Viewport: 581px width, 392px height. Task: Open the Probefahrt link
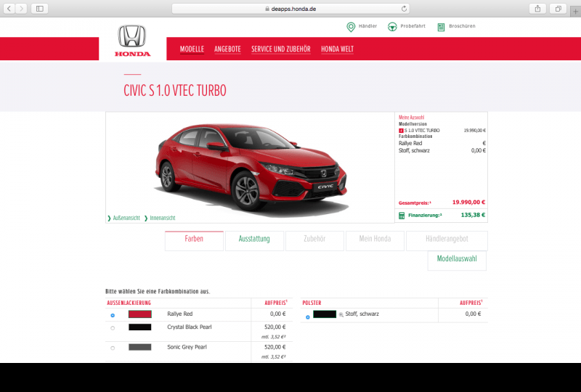tap(413, 26)
